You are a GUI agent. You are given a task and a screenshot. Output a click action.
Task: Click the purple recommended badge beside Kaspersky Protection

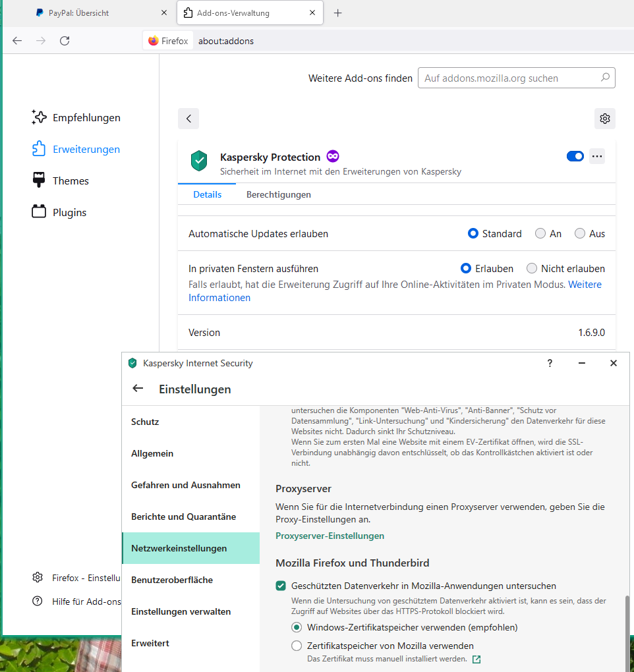click(x=333, y=156)
